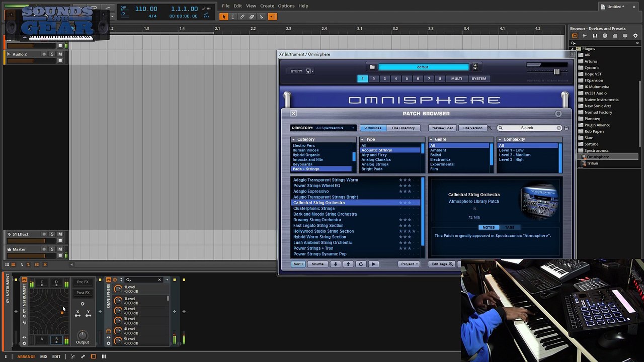
Task: Click the Lite Version button
Action: (x=472, y=128)
